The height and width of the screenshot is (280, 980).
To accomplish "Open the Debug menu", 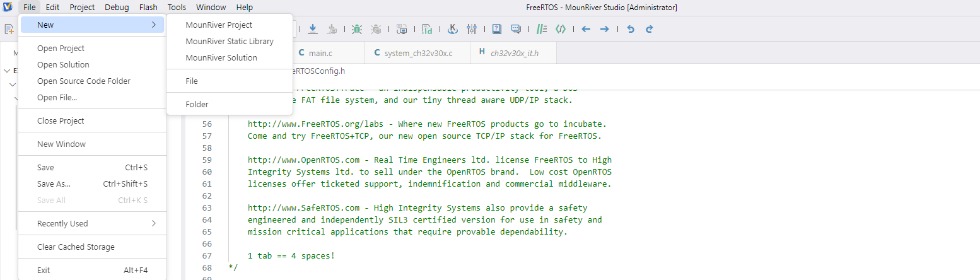I will pyautogui.click(x=117, y=8).
